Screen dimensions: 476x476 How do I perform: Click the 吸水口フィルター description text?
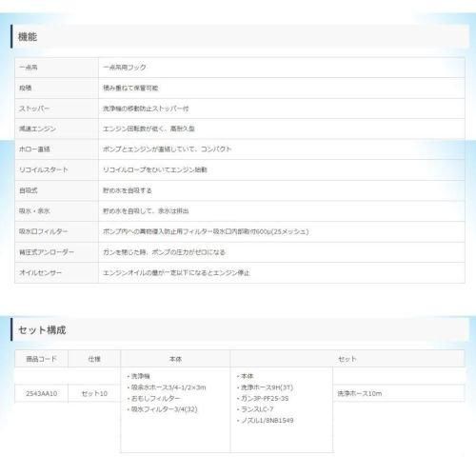click(x=206, y=231)
